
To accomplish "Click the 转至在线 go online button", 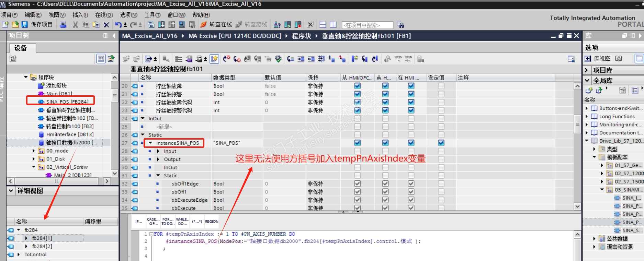I will pos(216,25).
